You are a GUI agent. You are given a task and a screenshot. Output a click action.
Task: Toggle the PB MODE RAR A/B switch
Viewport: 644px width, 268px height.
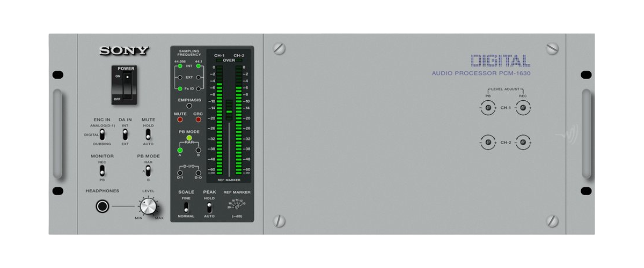click(x=148, y=172)
